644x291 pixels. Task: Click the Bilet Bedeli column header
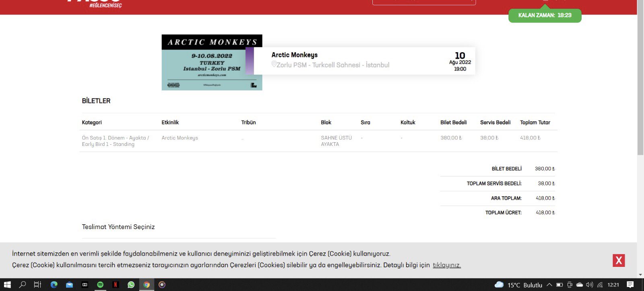click(454, 123)
